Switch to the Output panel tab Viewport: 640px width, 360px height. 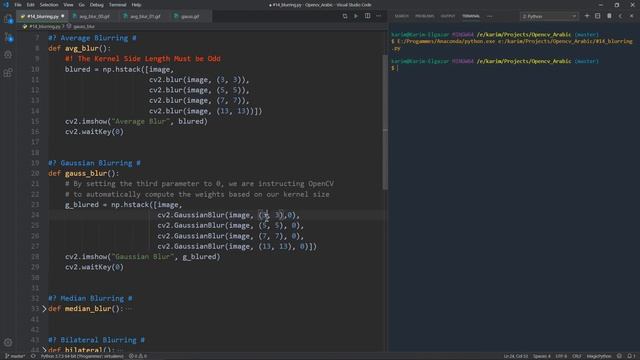click(x=448, y=16)
